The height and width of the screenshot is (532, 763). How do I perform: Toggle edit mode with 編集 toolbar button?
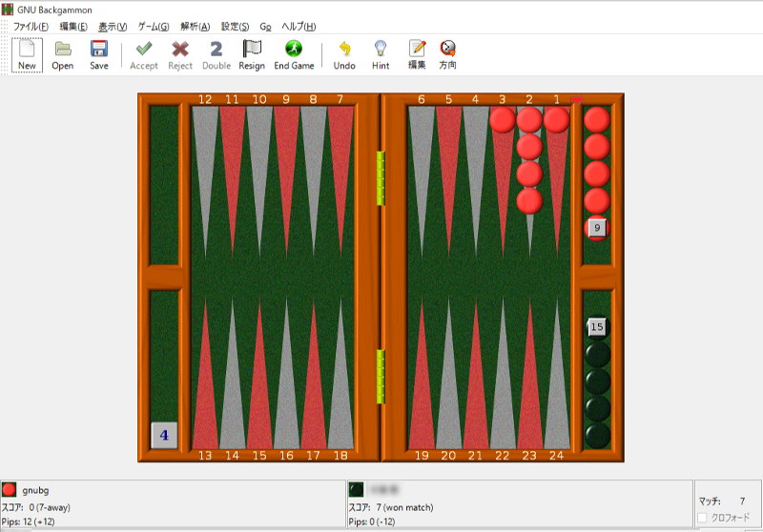pyautogui.click(x=417, y=54)
